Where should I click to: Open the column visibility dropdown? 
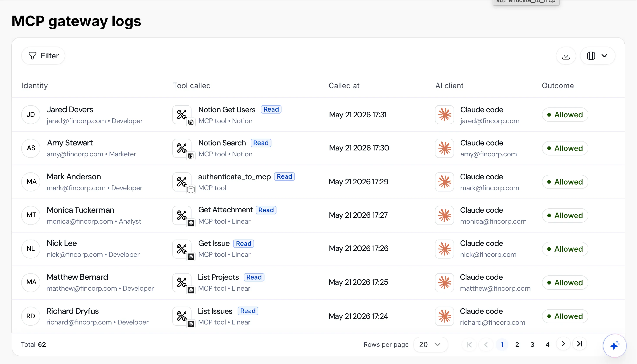pos(597,55)
